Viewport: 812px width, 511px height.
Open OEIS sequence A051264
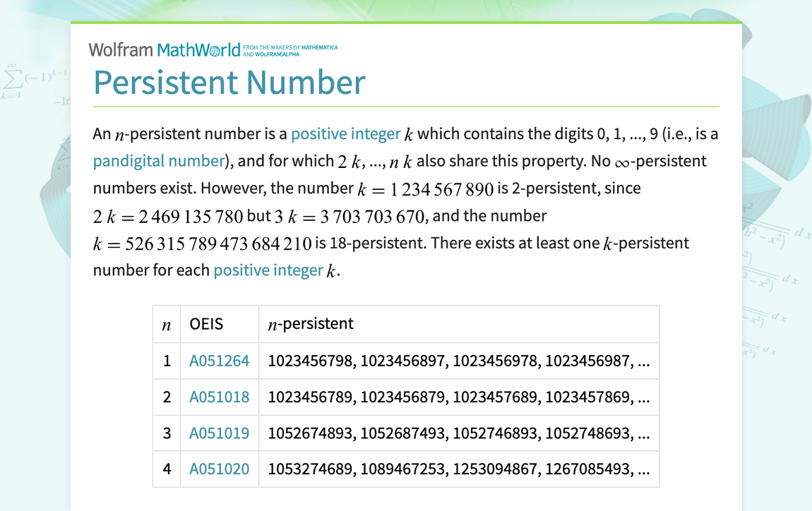(220, 360)
